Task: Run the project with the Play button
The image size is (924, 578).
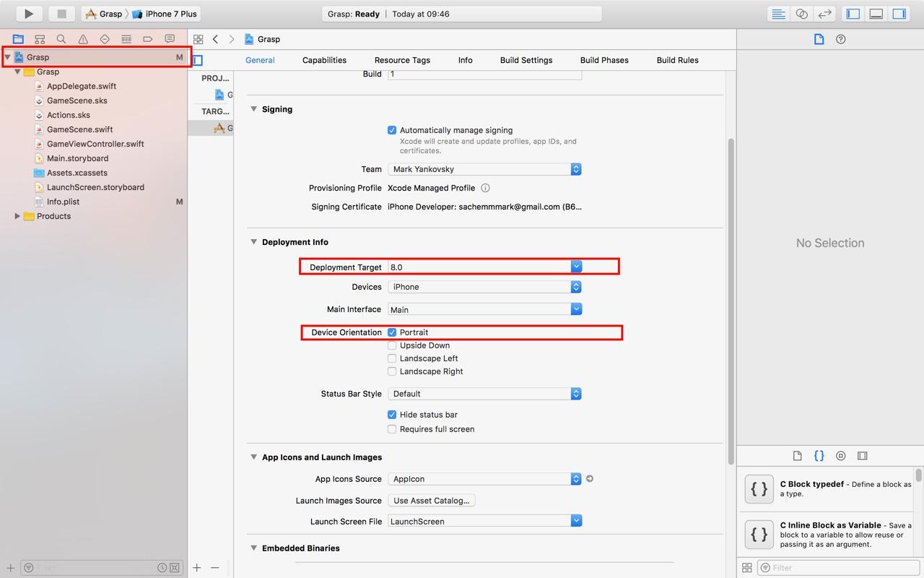Action: (x=29, y=14)
